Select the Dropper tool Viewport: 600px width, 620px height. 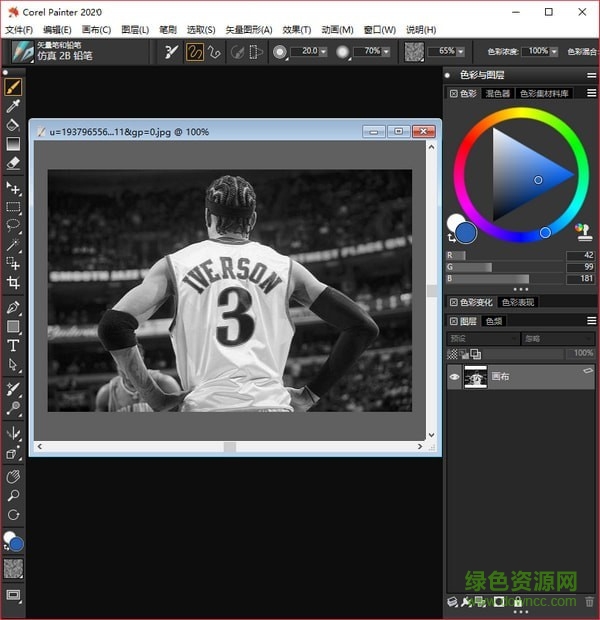pyautogui.click(x=13, y=107)
